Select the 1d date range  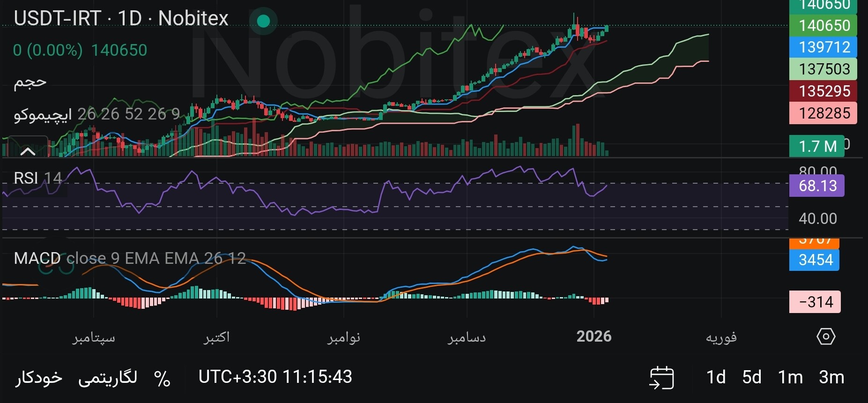(x=716, y=377)
